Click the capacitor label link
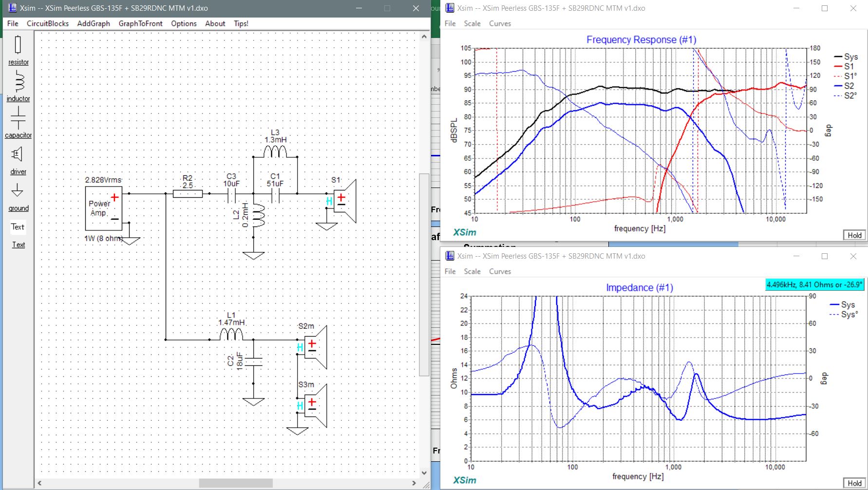The width and height of the screenshot is (868, 490). (x=18, y=135)
